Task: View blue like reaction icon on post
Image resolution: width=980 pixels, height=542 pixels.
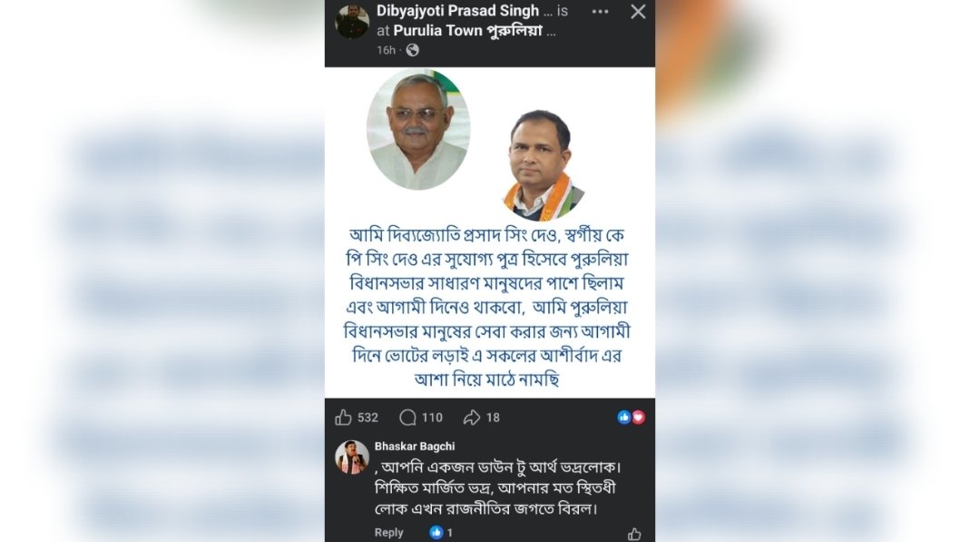Action: (x=623, y=418)
